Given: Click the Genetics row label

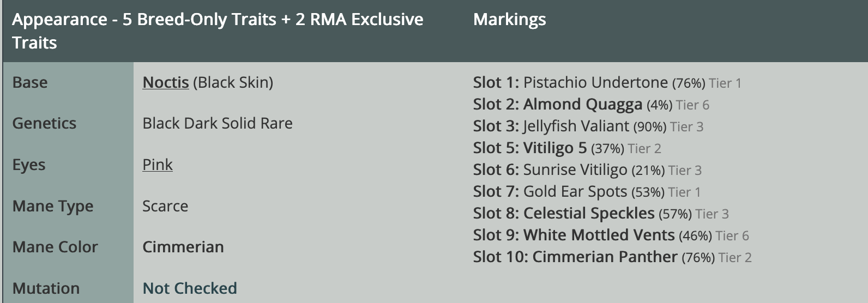Looking at the screenshot, I should 44,123.
